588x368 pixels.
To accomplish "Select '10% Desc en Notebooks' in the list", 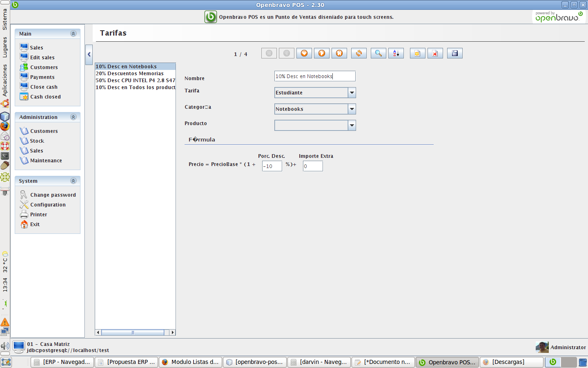I will coord(135,66).
